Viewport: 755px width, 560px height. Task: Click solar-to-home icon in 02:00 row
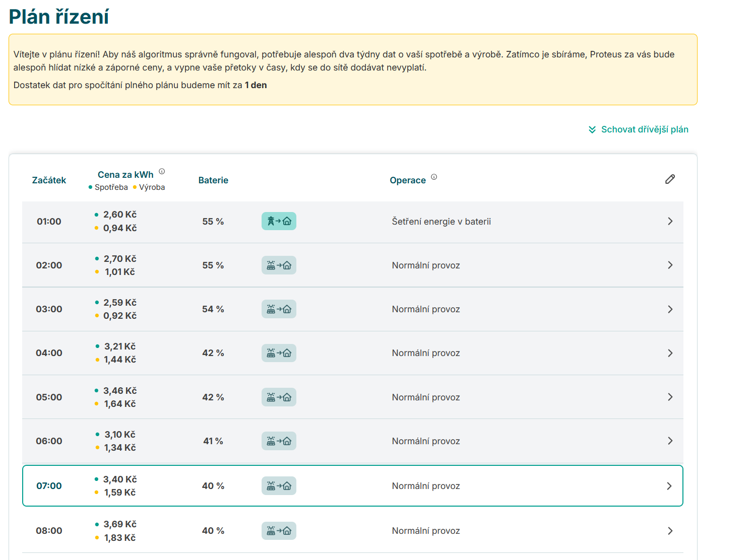279,265
